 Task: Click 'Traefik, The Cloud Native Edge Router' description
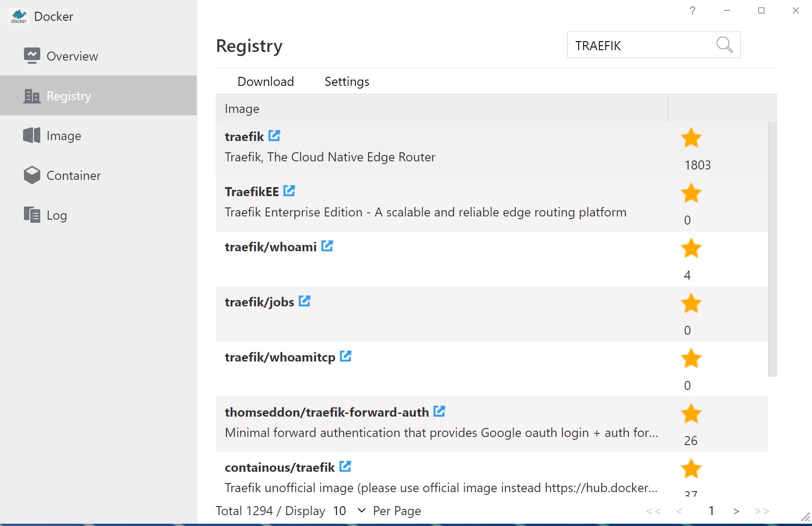pos(330,157)
